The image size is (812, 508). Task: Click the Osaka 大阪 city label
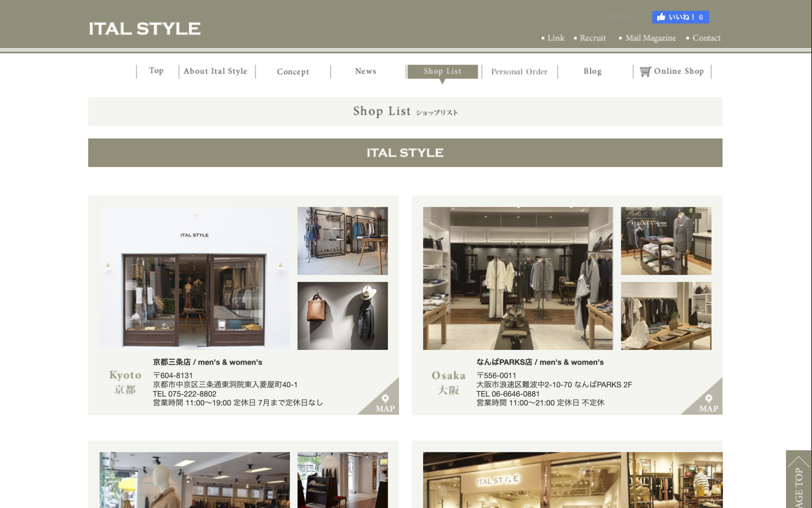pyautogui.click(x=449, y=390)
